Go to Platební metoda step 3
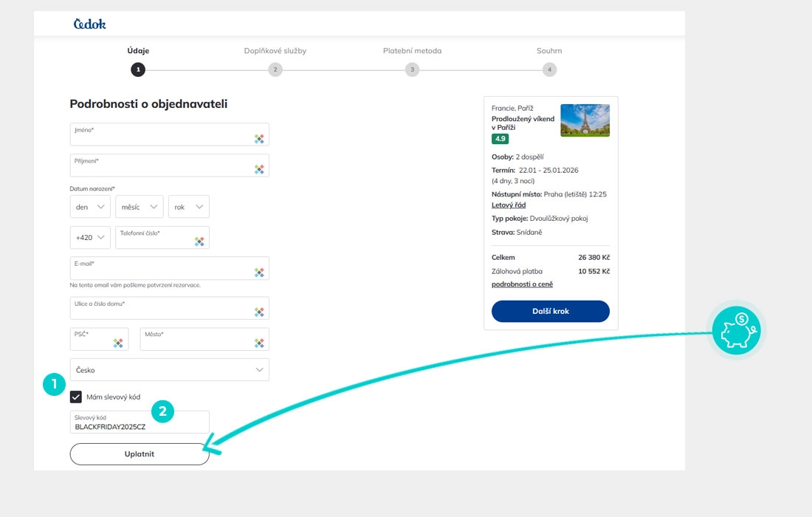Image resolution: width=812 pixels, height=517 pixels. [x=412, y=69]
